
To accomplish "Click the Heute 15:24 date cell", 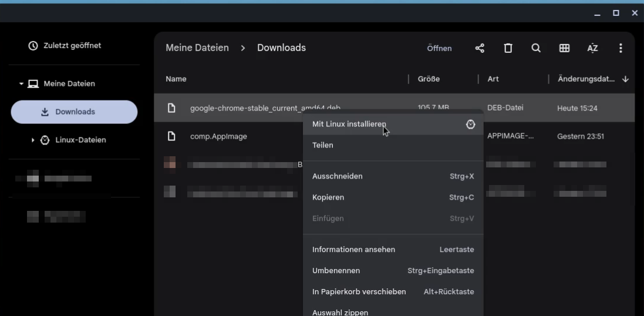I will [577, 109].
